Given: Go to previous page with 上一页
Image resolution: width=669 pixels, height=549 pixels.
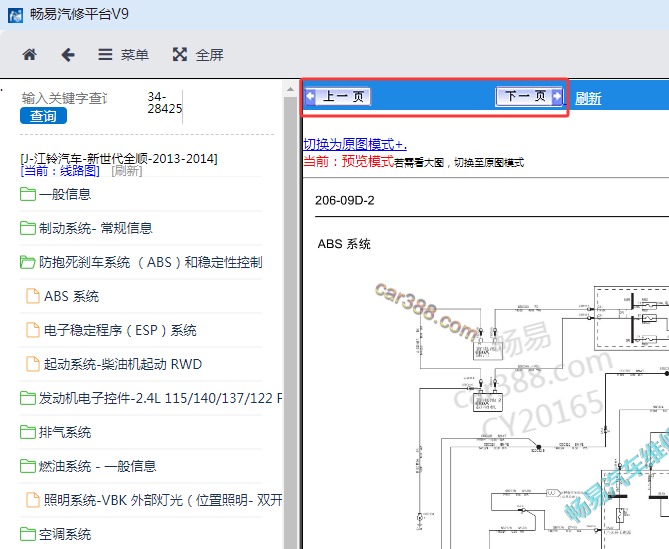Looking at the screenshot, I should [338, 96].
